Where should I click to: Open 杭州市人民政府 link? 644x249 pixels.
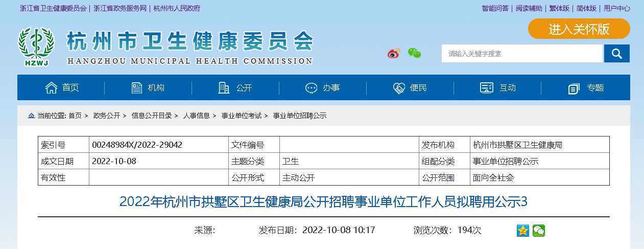pyautogui.click(x=177, y=9)
